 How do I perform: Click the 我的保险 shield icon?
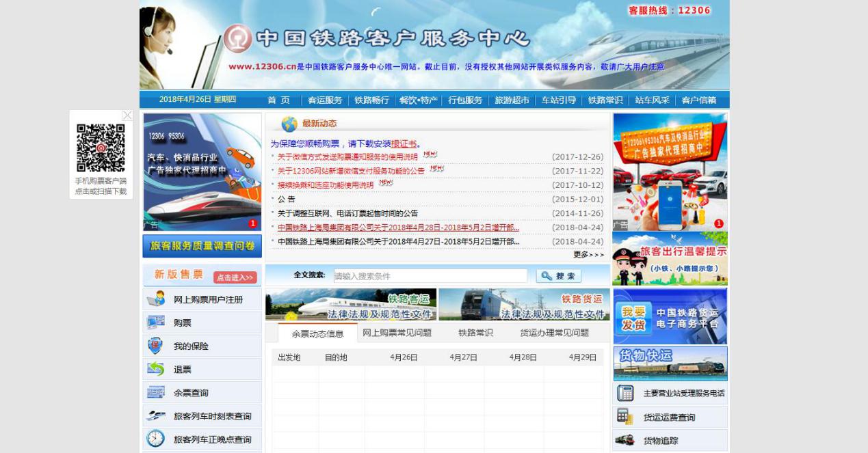pos(155,346)
